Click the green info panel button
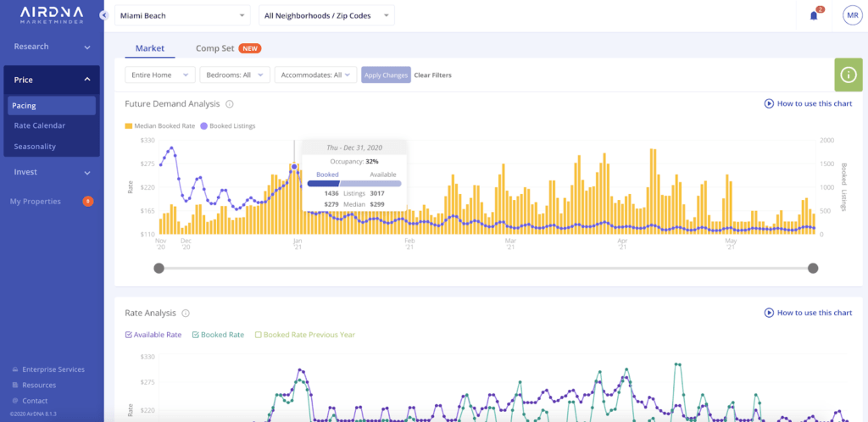The image size is (868, 422). click(x=848, y=75)
